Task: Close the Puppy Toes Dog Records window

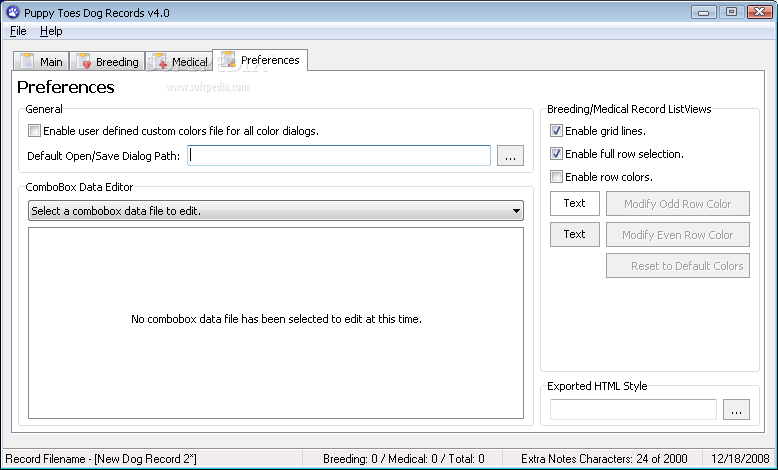Action: point(759,12)
